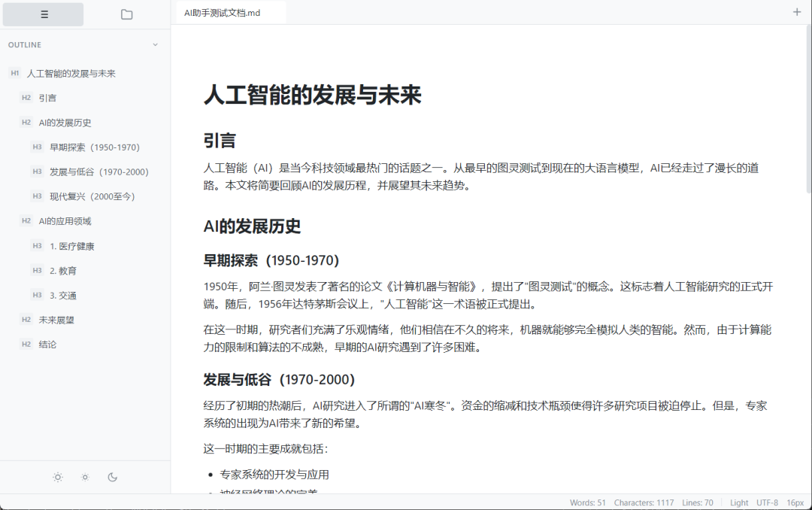Click the Characters: 1117 status entry
This screenshot has width=812, height=510.
tap(644, 502)
